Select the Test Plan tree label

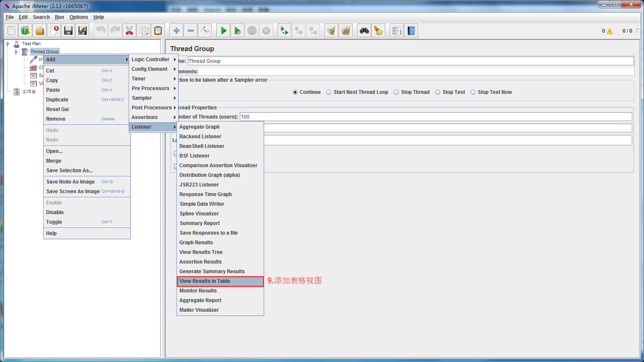click(31, 44)
